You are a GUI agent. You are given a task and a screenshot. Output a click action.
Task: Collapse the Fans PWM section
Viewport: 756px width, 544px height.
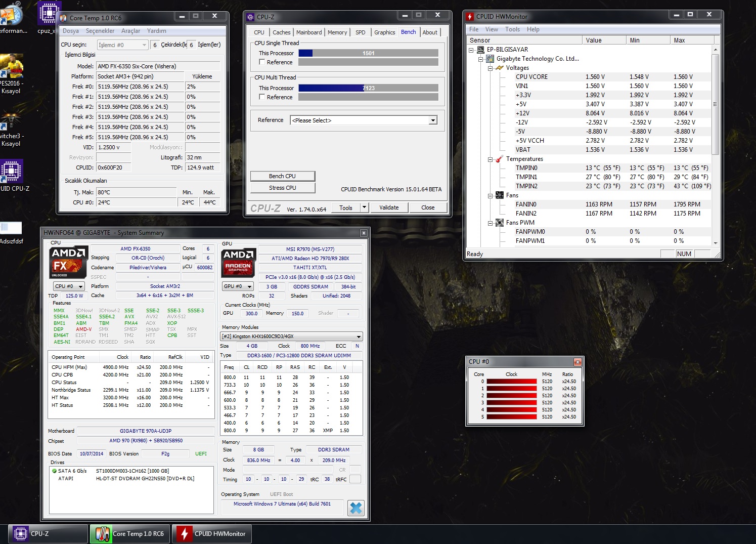pyautogui.click(x=490, y=223)
